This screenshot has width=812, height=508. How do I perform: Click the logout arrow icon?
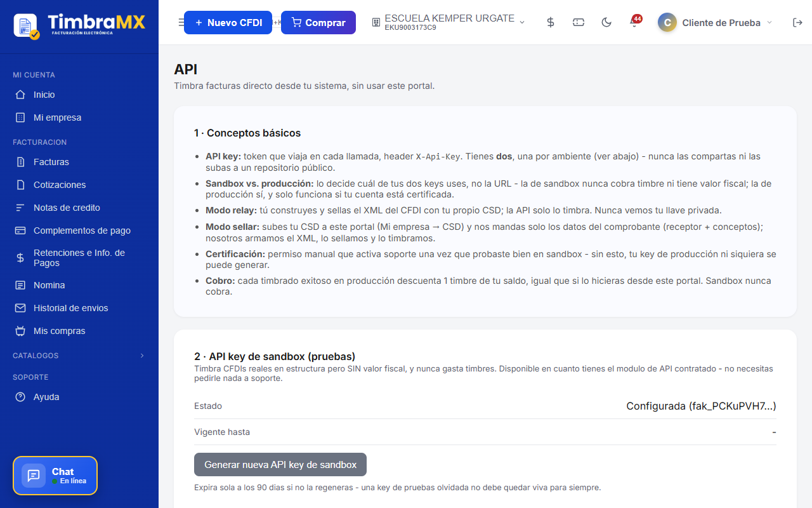(798, 22)
